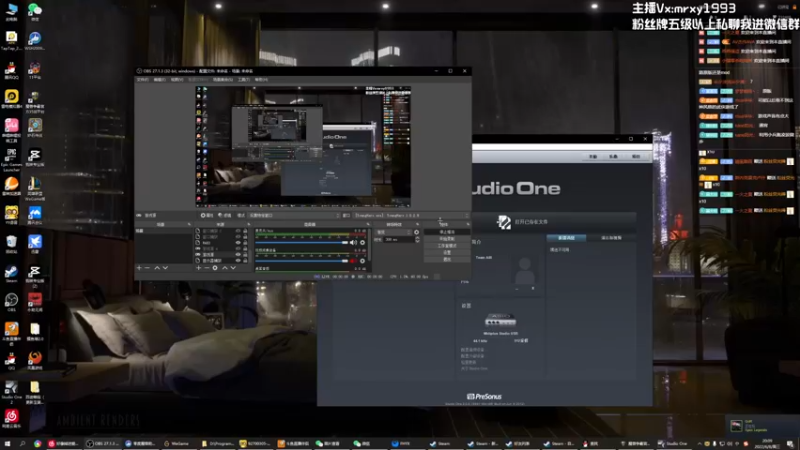Mute the 麦克风/Aux channel speaker icon
800x450 pixels.
(x=354, y=243)
